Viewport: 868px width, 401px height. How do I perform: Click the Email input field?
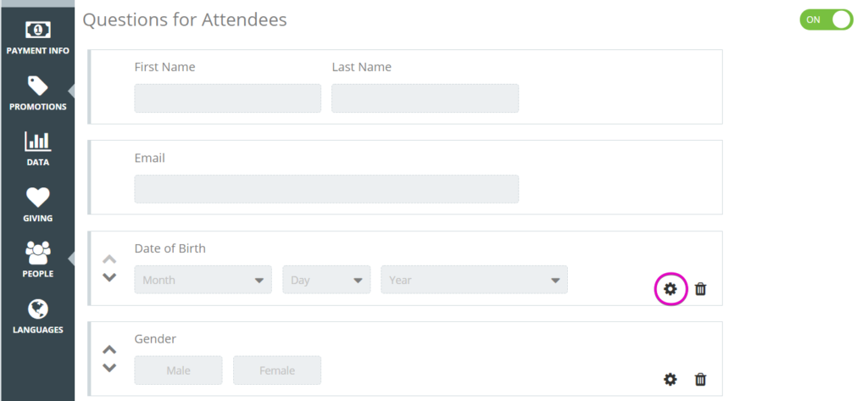click(326, 189)
